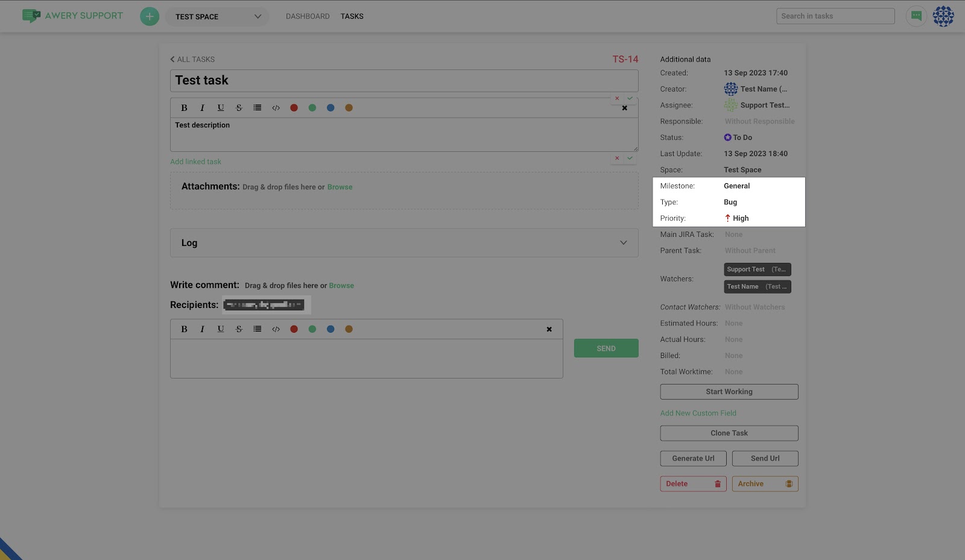Open the Test Space selector dropdown
Image resolution: width=965 pixels, height=560 pixels.
[217, 17]
